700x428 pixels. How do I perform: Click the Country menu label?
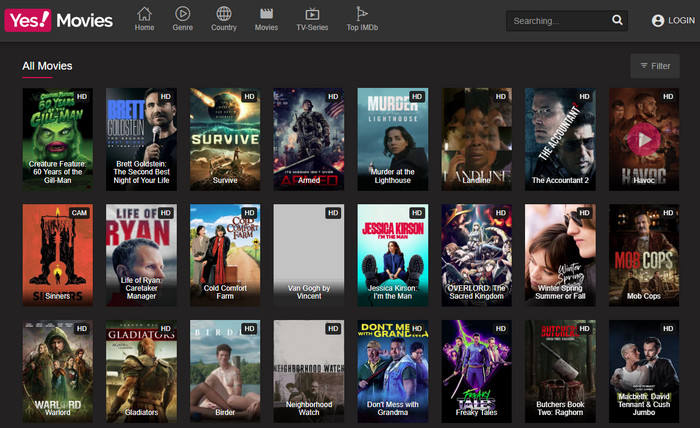coord(224,28)
